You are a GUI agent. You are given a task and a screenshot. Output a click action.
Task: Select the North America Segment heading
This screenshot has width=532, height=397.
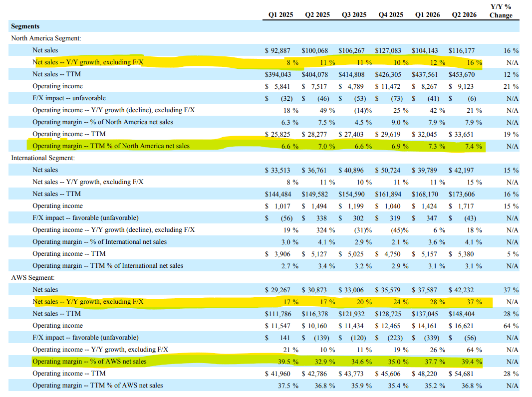point(46,38)
